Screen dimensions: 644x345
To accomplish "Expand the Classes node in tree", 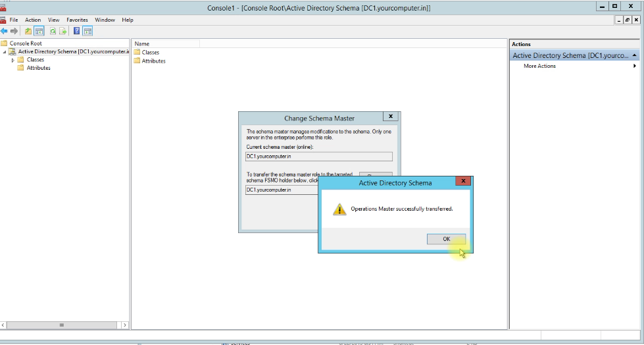I will click(x=12, y=60).
